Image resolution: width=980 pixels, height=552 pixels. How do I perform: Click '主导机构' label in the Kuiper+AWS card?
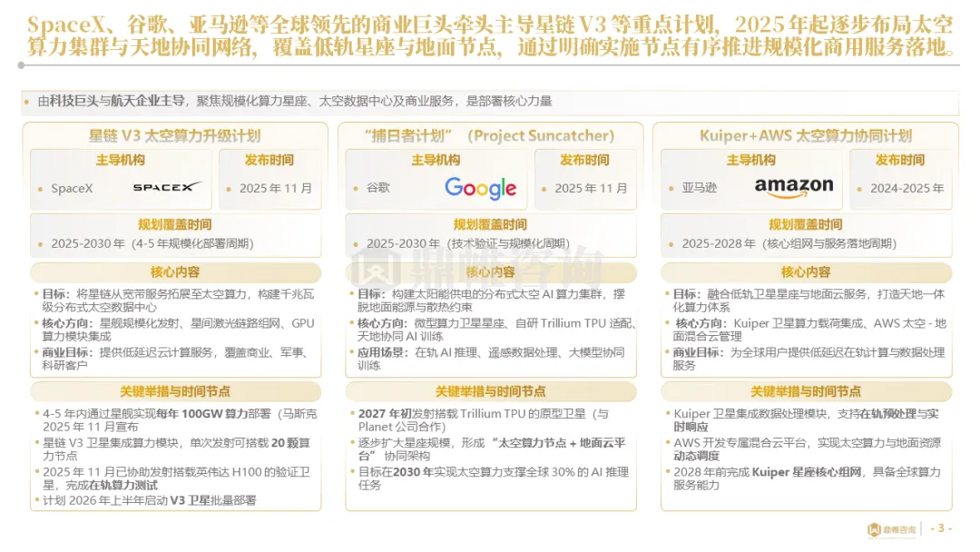[751, 160]
